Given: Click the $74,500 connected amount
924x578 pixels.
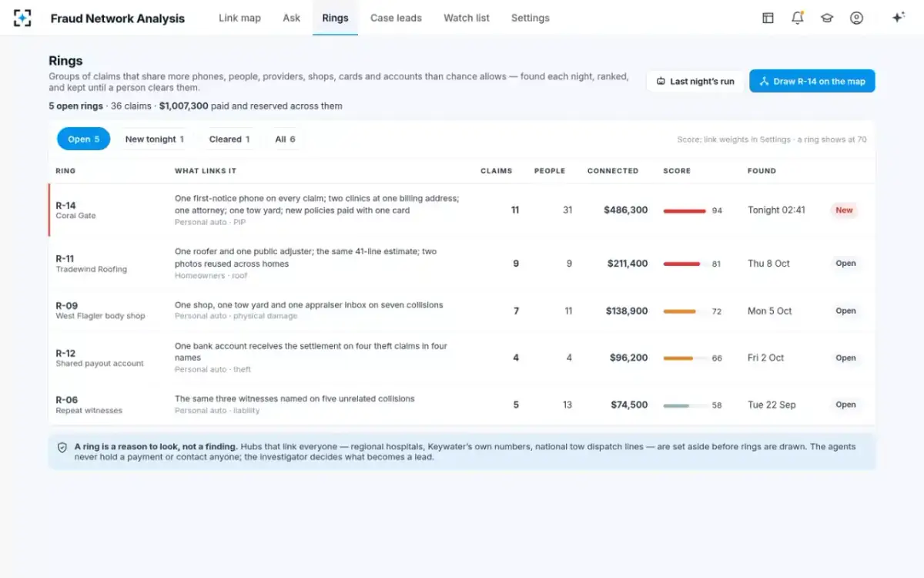Looking at the screenshot, I should point(629,405).
